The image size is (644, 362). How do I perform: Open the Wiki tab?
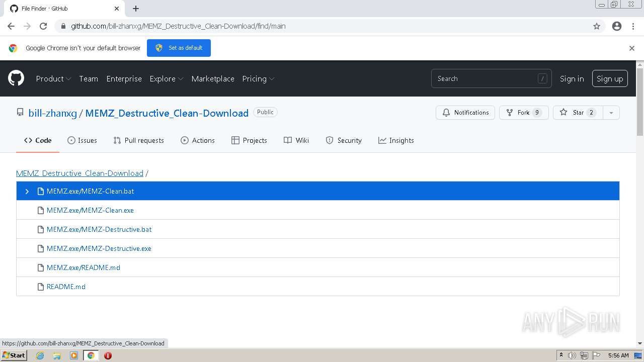296,140
